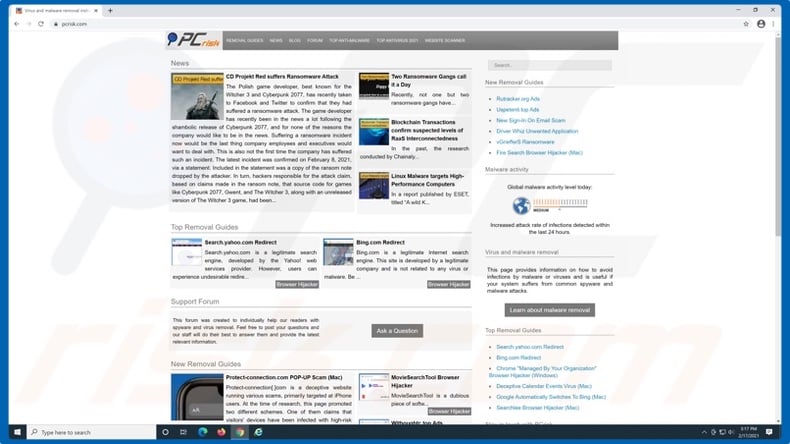Show hidden system tray icons
Image resolution: width=790 pixels, height=444 pixels.
pyautogui.click(x=704, y=432)
